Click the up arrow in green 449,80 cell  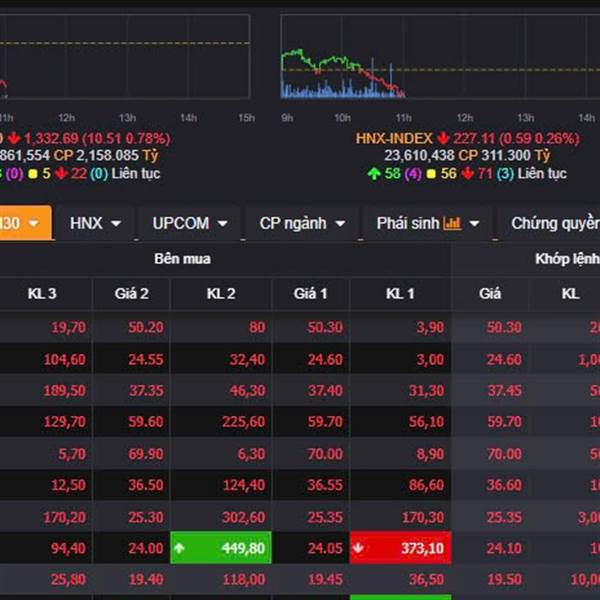click(179, 548)
